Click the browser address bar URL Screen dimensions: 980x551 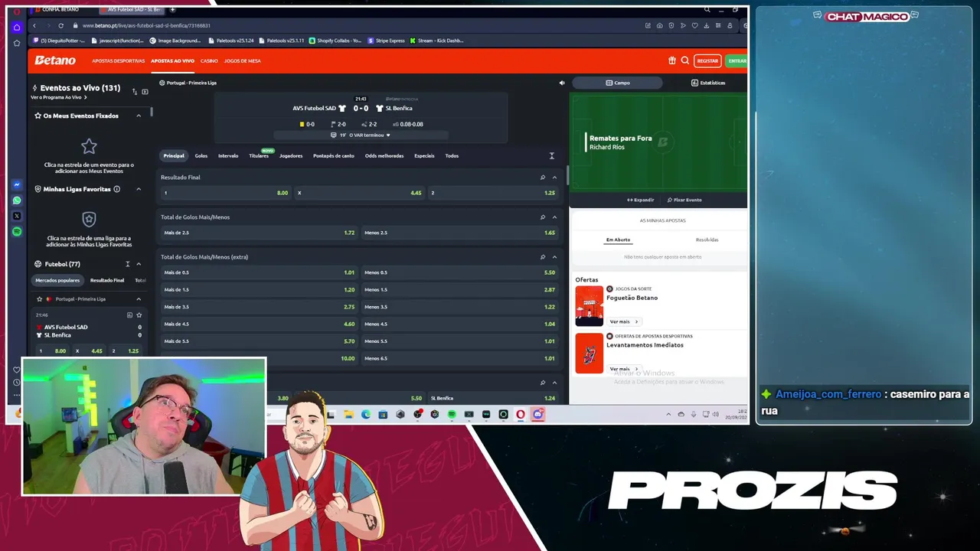[146, 26]
